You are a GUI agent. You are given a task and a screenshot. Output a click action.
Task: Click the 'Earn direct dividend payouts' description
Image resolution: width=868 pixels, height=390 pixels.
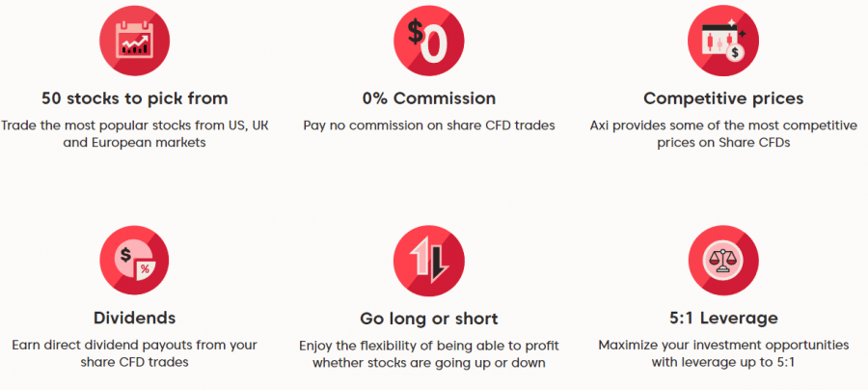point(134,345)
